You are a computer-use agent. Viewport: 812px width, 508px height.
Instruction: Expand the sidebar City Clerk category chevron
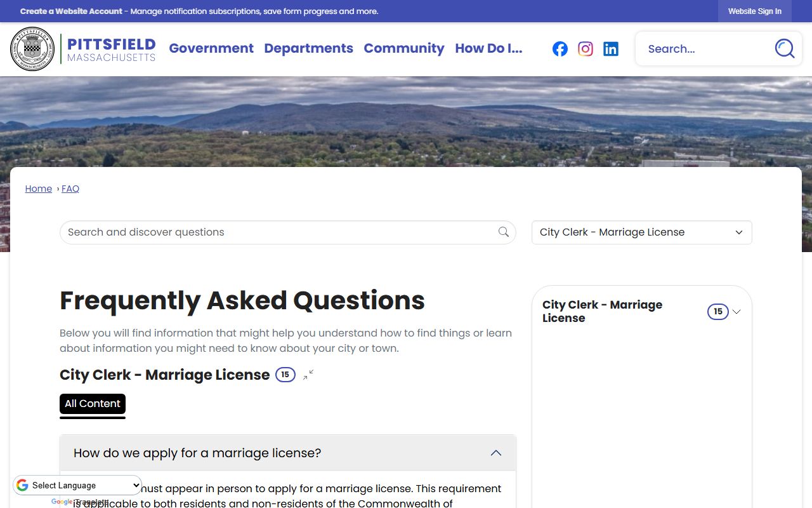coord(737,312)
